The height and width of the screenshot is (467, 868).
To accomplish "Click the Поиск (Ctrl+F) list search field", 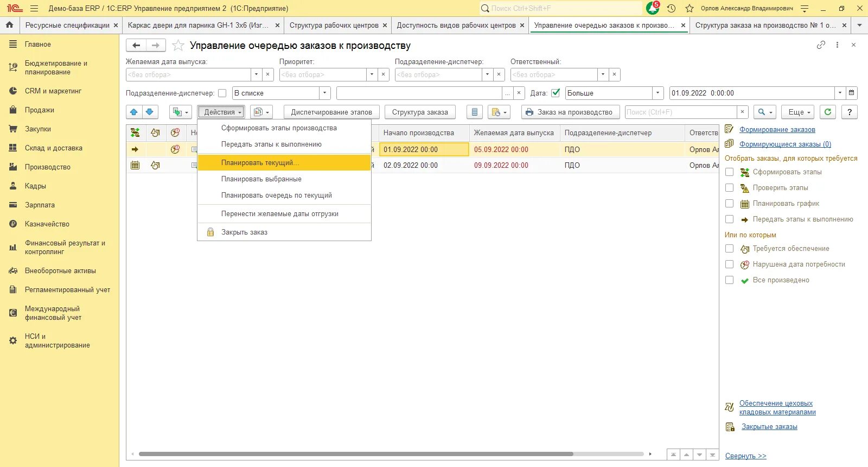I will click(x=681, y=112).
